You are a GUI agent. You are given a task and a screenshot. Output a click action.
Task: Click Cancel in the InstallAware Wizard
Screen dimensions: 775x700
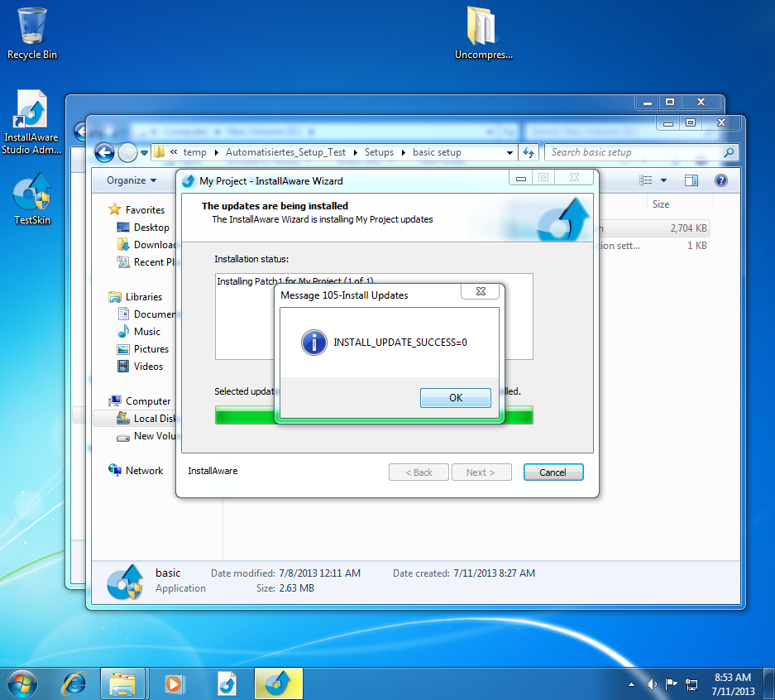553,472
